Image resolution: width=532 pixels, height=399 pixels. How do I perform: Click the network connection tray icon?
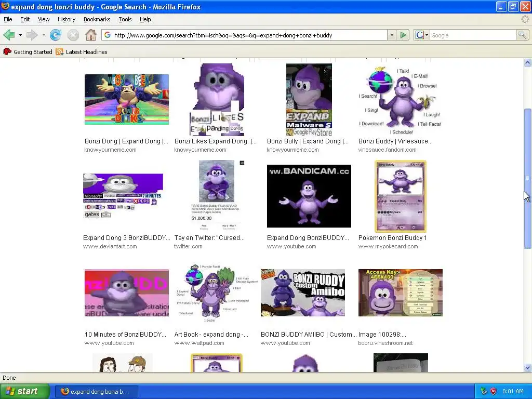point(484,391)
